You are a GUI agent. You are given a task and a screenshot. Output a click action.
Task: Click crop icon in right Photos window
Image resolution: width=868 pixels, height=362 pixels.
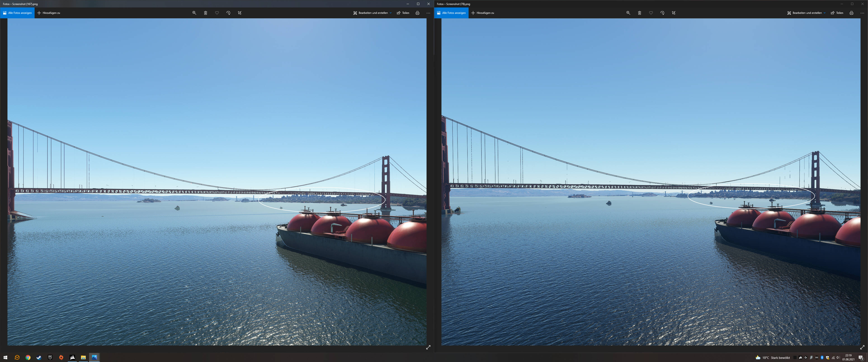pyautogui.click(x=674, y=13)
